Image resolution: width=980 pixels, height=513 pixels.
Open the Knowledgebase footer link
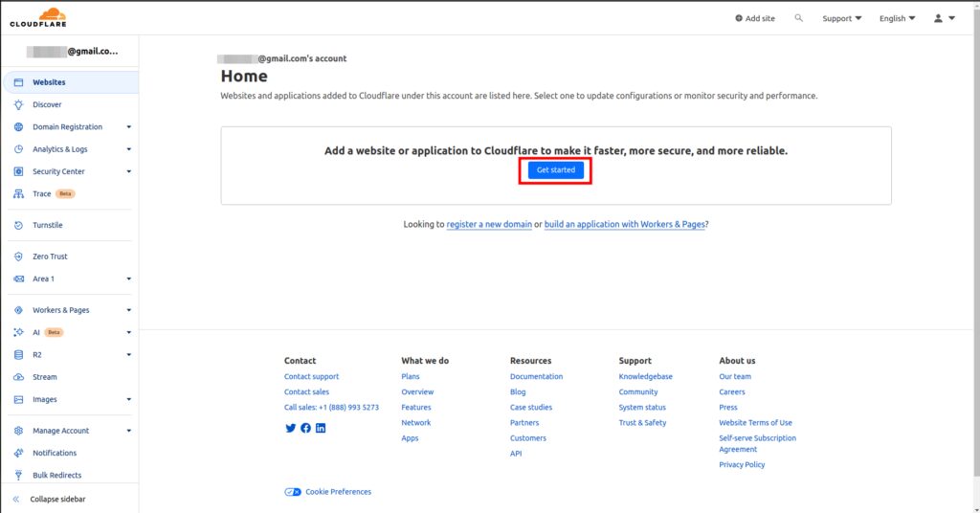click(x=646, y=377)
